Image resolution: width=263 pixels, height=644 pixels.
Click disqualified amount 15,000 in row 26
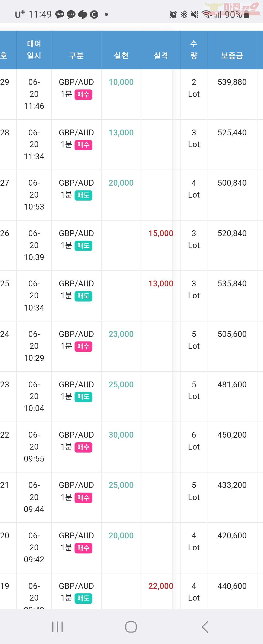point(161,233)
